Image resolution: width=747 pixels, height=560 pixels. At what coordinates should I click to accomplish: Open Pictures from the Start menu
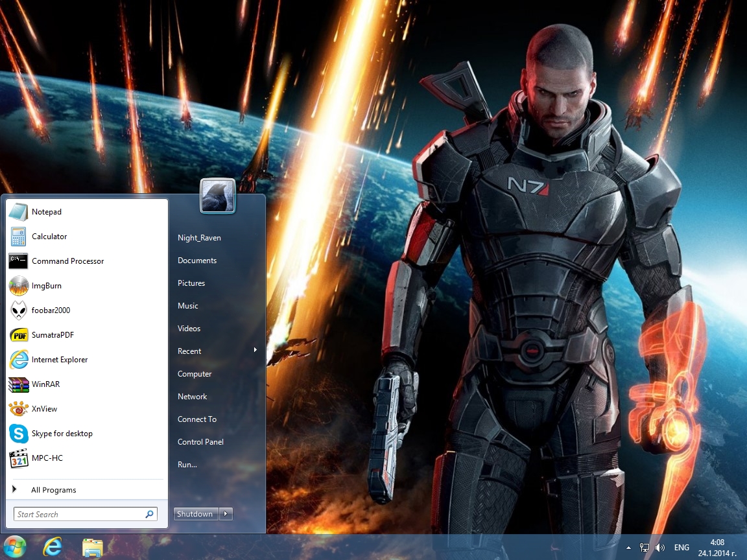click(x=191, y=283)
